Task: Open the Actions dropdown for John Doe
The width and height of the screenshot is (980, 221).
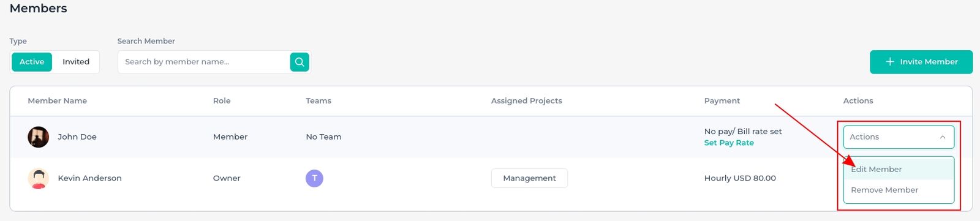Action: pyautogui.click(x=899, y=137)
